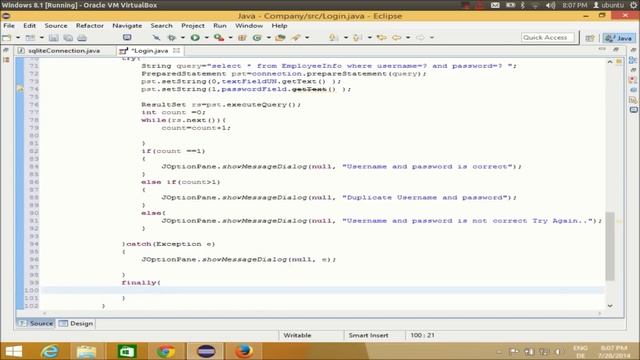Click the New Java Class icon
This screenshot has height=360, width=640.
(257, 38)
